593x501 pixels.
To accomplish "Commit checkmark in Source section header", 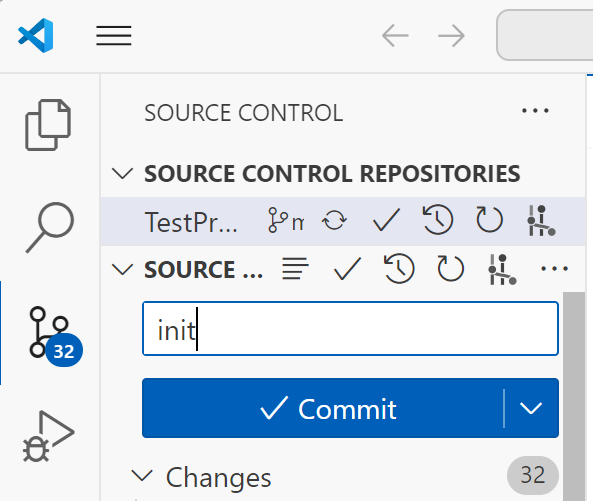I will (x=347, y=269).
